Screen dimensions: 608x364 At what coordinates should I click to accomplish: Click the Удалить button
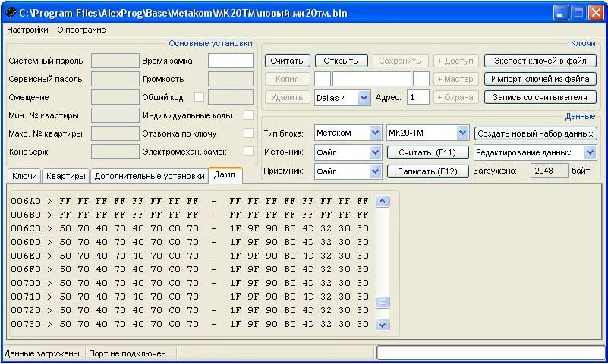(x=288, y=97)
